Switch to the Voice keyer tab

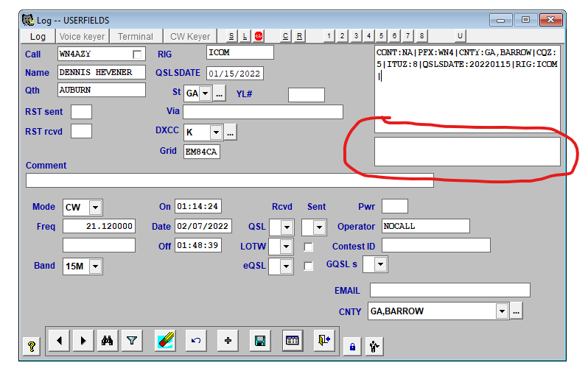click(83, 36)
